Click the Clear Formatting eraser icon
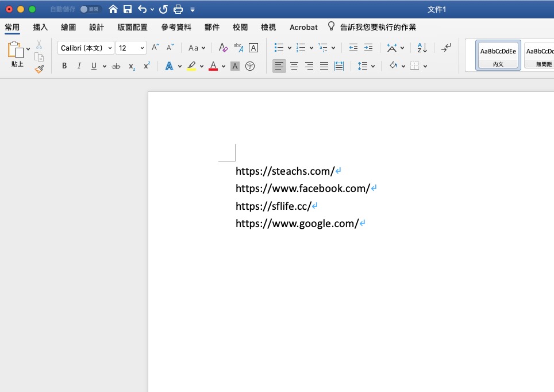 [224, 48]
